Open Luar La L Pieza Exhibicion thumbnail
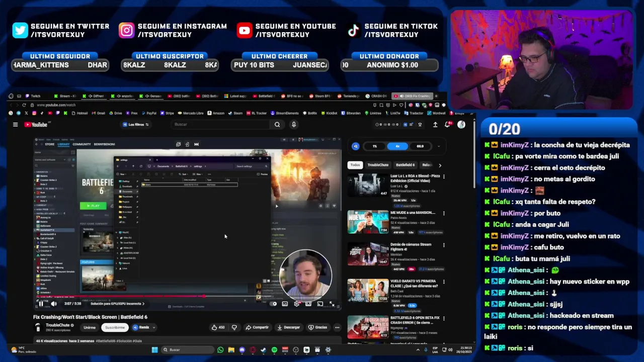Screen dimensions: 644x362 tap(368, 185)
